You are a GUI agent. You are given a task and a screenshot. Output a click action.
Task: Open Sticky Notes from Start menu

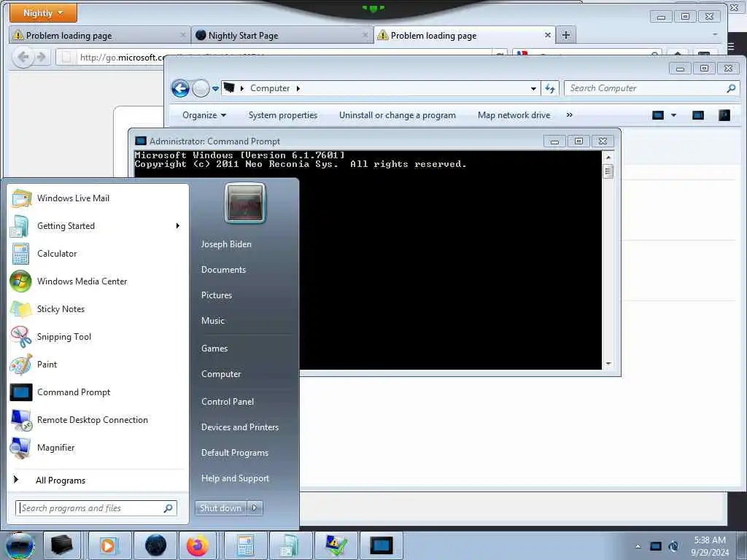pos(98,308)
